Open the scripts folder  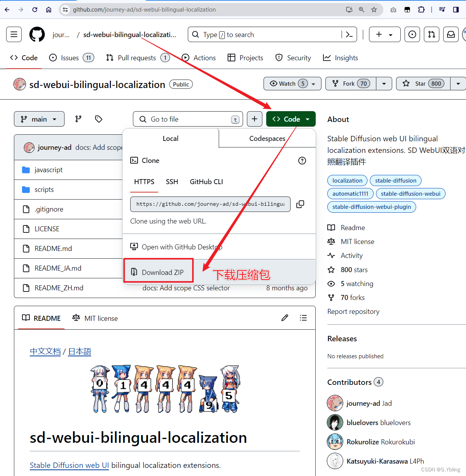pos(44,190)
